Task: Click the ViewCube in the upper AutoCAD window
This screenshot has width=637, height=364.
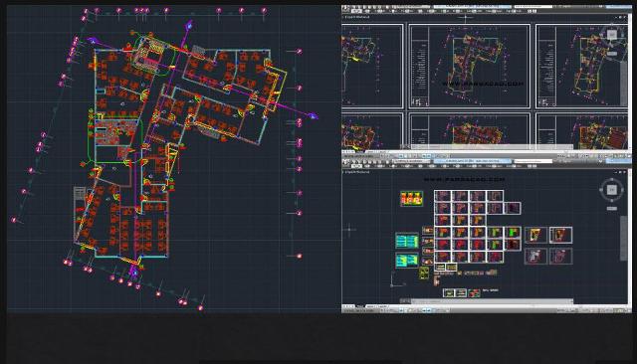Action: click(x=612, y=35)
